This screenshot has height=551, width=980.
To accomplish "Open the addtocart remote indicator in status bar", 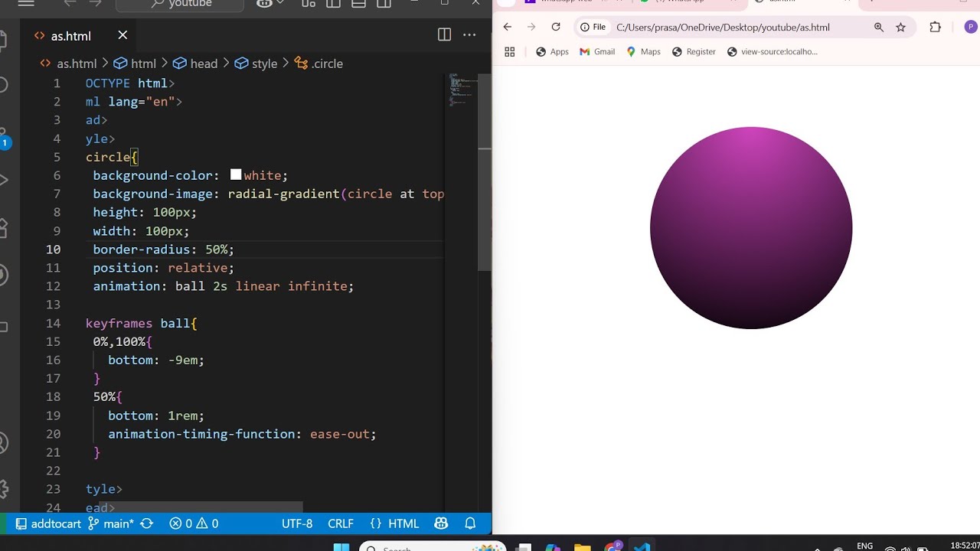I will tap(48, 523).
